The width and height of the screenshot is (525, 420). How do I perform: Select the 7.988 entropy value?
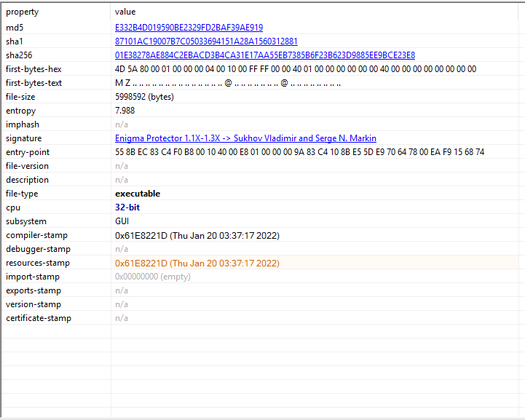click(125, 111)
